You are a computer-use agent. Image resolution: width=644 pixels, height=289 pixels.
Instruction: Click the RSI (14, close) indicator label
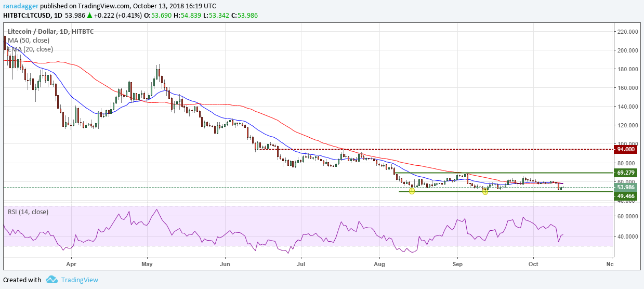(x=28, y=212)
